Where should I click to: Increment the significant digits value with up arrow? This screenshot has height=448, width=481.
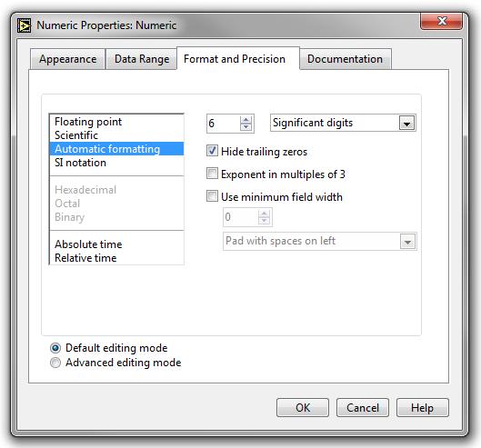click(246, 120)
